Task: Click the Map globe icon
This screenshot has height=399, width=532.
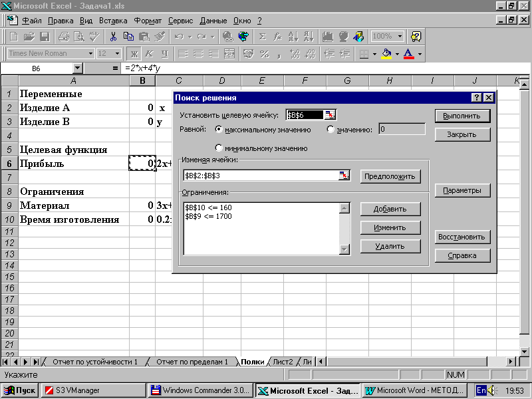Action: pyautogui.click(x=343, y=37)
